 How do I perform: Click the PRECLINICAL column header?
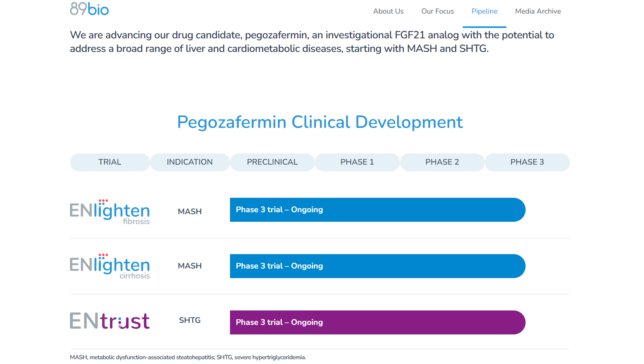pos(272,162)
